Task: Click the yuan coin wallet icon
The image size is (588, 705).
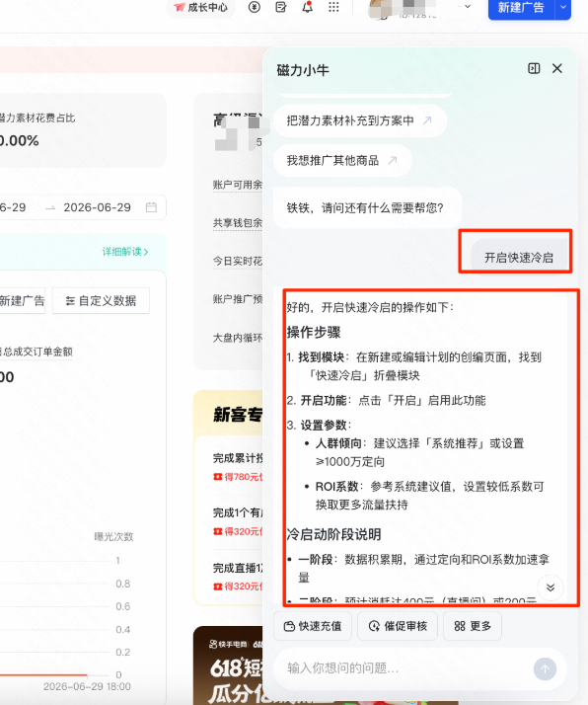Action: [x=255, y=7]
